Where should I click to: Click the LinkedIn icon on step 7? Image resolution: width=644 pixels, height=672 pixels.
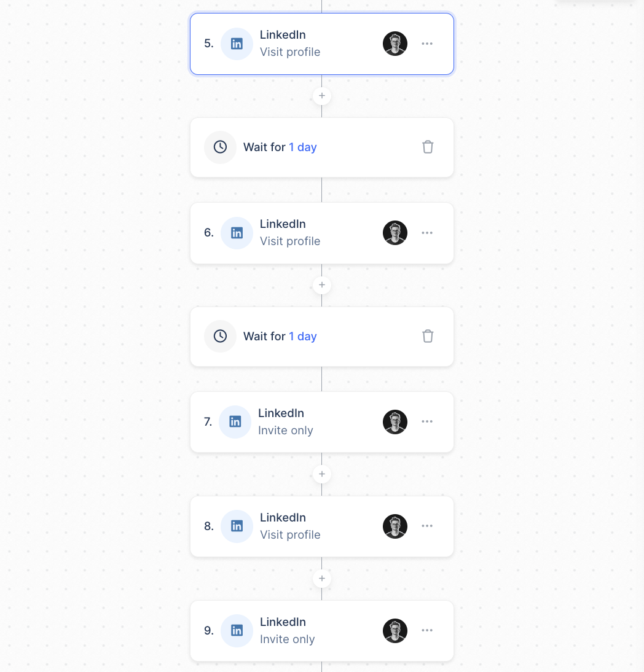235,422
